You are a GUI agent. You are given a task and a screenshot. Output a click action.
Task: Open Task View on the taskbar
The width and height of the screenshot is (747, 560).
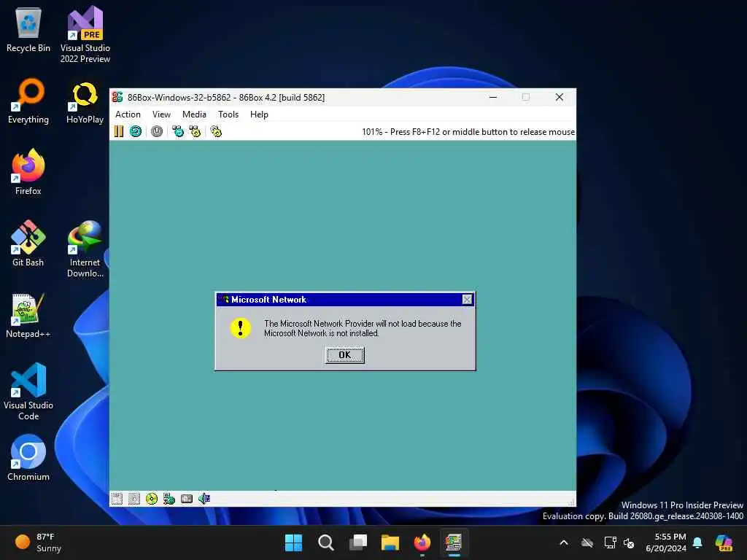[x=357, y=542]
